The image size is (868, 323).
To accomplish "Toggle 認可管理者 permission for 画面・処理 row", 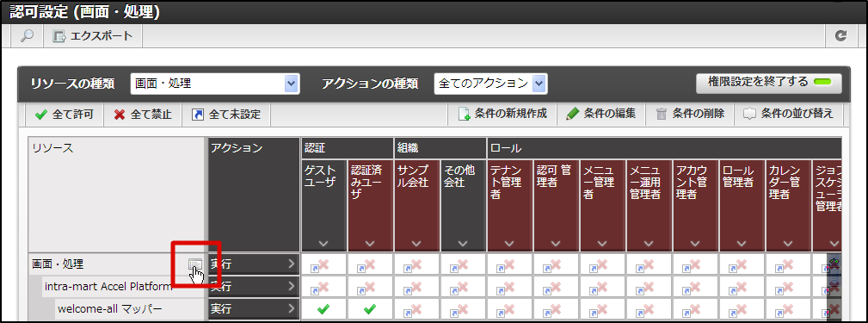I will click(x=557, y=264).
